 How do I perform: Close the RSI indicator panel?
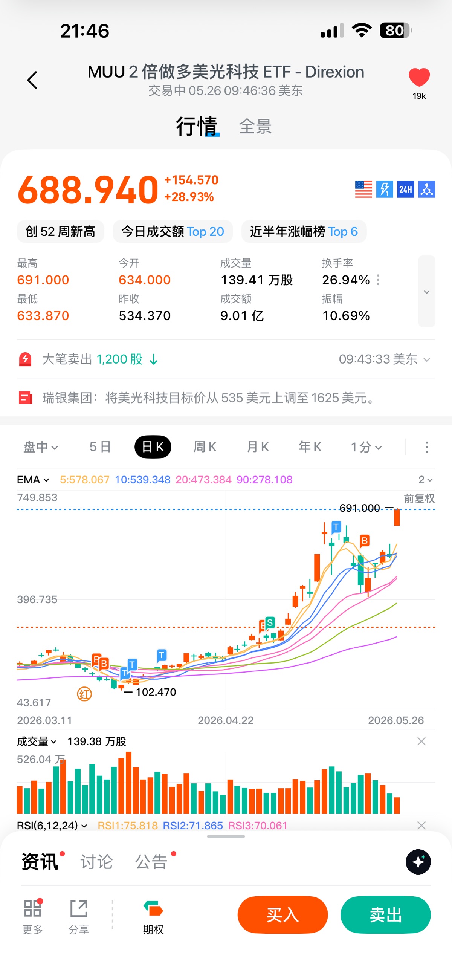[x=421, y=826]
